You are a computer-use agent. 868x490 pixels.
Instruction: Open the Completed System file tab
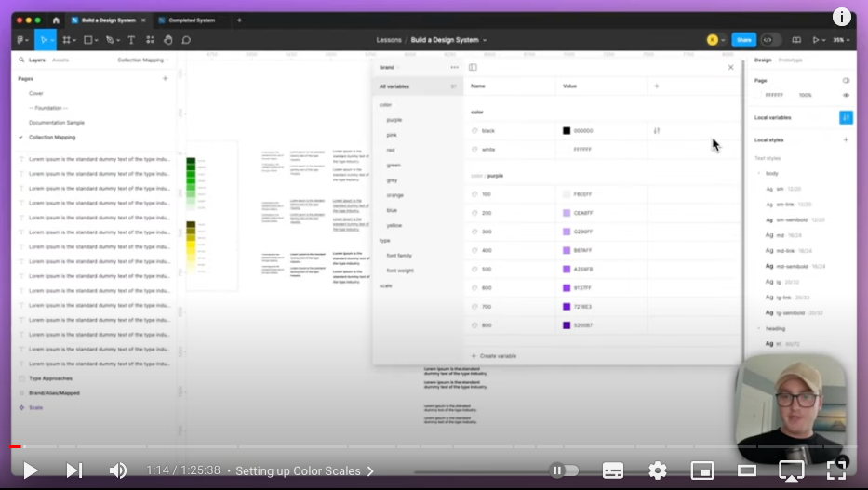point(191,20)
